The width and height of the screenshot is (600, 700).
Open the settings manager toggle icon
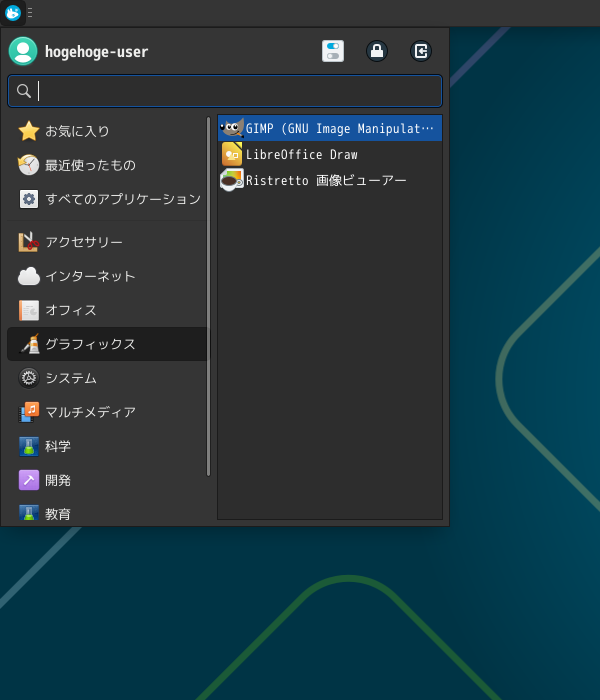pyautogui.click(x=333, y=51)
